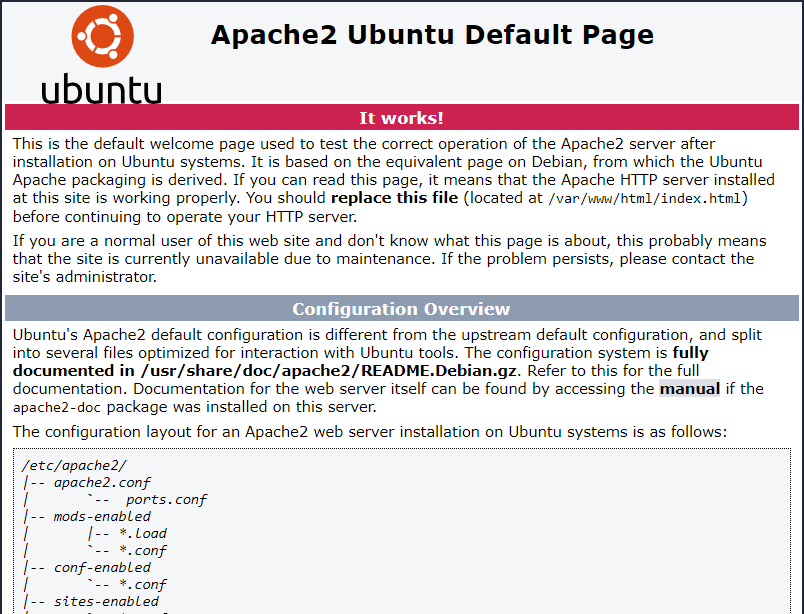Image resolution: width=804 pixels, height=614 pixels.
Task: Click the 'ubuntu' wordmark under the logo
Action: pyautogui.click(x=102, y=89)
